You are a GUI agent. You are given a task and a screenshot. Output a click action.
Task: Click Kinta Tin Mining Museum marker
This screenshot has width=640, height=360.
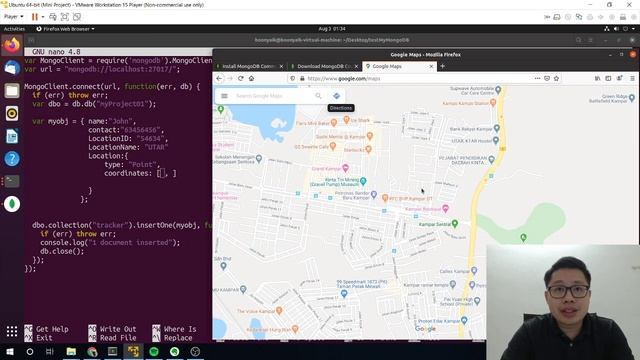click(363, 181)
